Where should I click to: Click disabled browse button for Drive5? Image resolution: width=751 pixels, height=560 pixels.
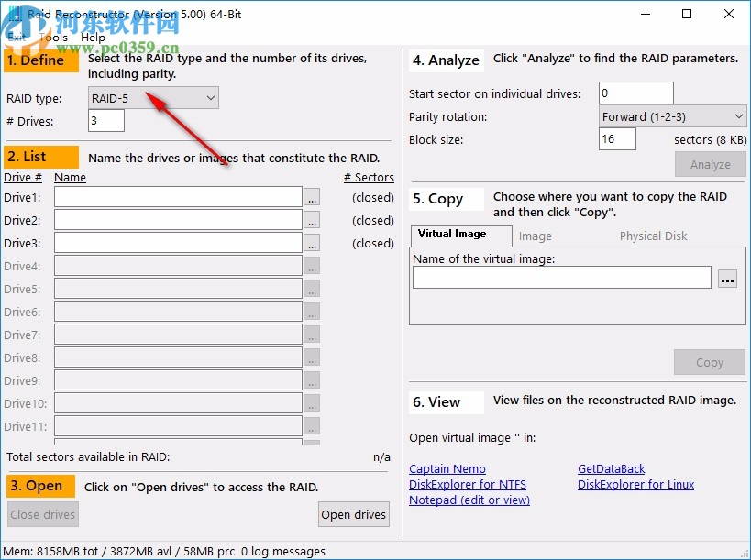point(312,289)
